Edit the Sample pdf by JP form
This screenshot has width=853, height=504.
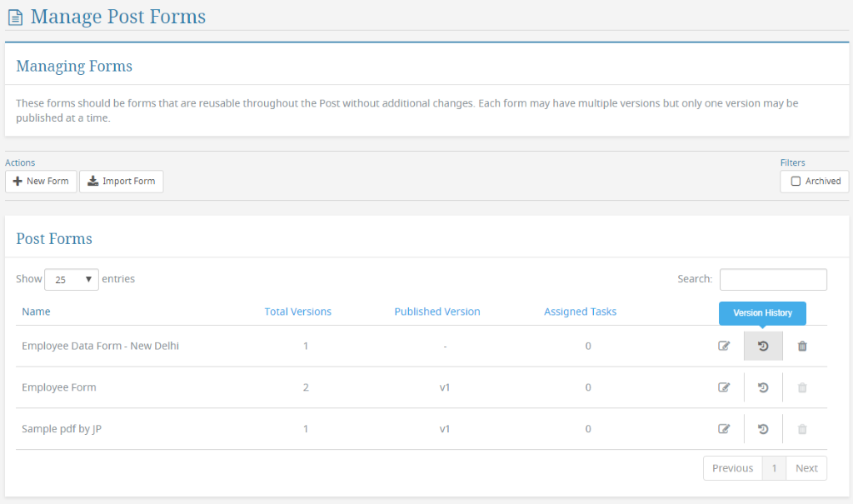pyautogui.click(x=724, y=429)
